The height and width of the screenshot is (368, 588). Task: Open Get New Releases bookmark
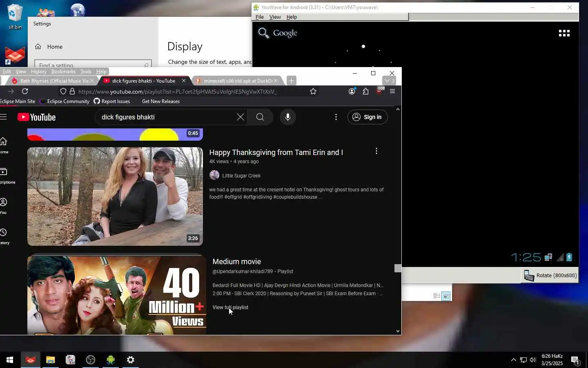(x=161, y=101)
